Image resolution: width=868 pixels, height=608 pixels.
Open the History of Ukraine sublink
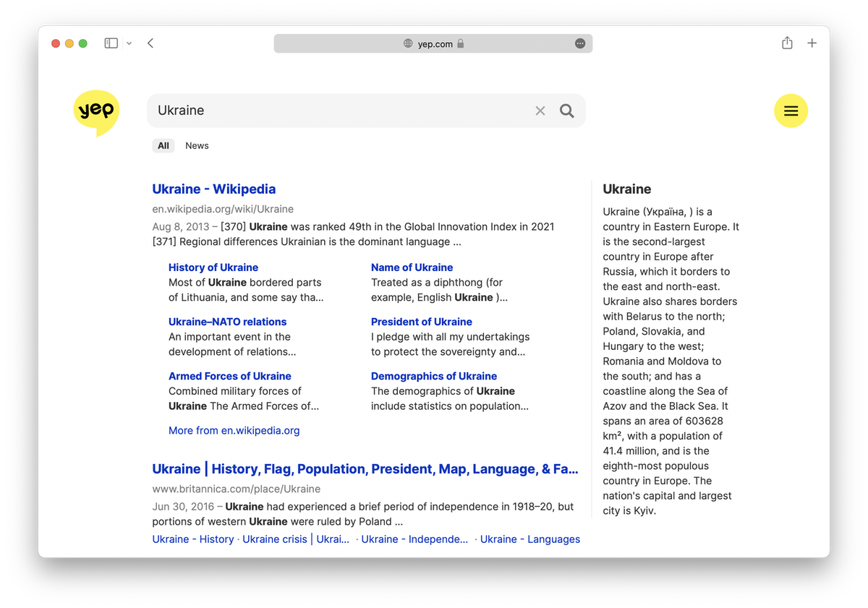[x=213, y=267]
